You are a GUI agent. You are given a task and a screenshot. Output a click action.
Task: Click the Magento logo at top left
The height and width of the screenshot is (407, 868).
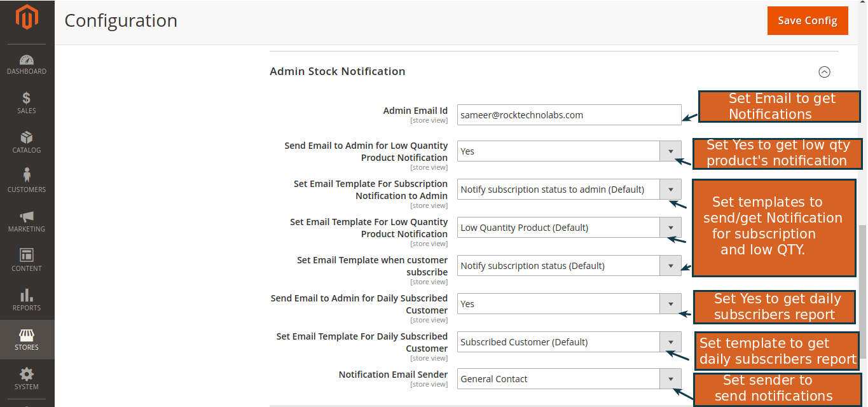[26, 19]
